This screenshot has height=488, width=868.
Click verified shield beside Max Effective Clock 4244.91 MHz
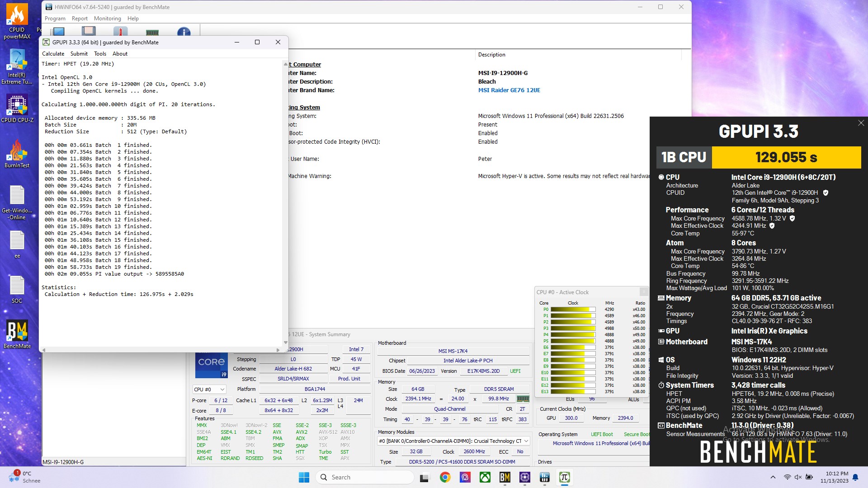pyautogui.click(x=772, y=225)
